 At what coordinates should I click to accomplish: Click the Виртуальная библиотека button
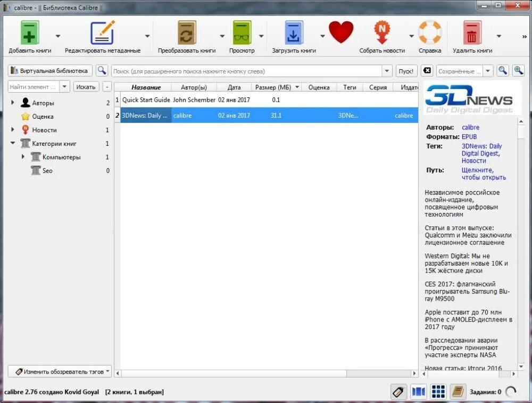click(x=50, y=71)
